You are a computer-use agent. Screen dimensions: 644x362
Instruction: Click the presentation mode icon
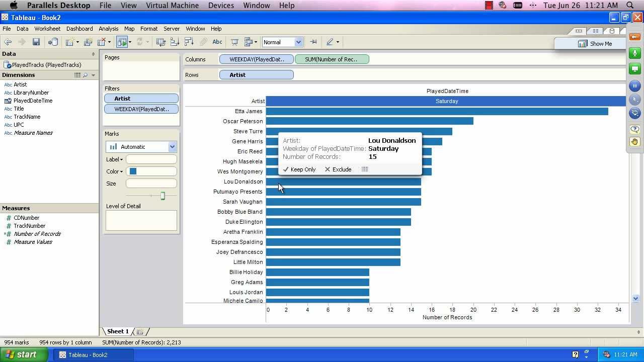(x=234, y=42)
